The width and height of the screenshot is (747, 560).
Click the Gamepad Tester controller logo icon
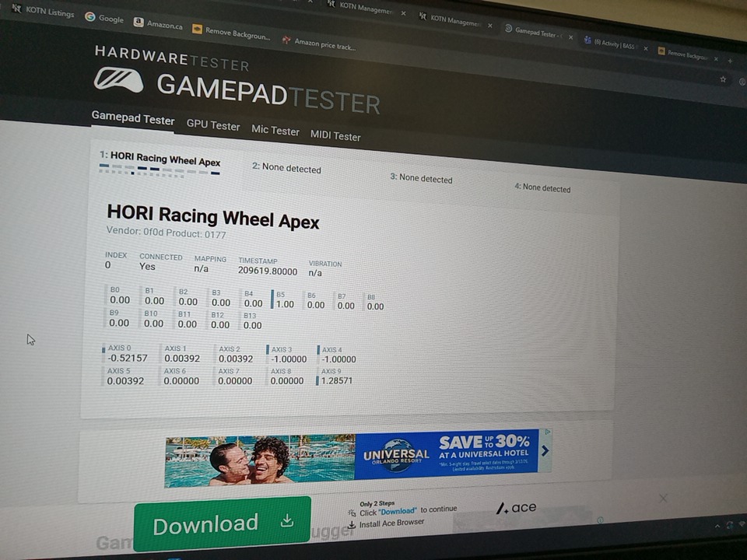point(118,79)
